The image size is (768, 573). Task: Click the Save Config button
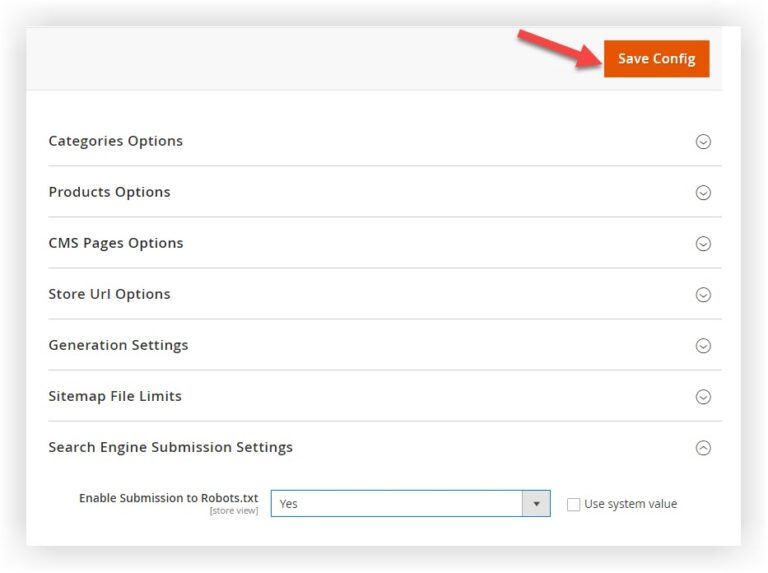pyautogui.click(x=656, y=59)
